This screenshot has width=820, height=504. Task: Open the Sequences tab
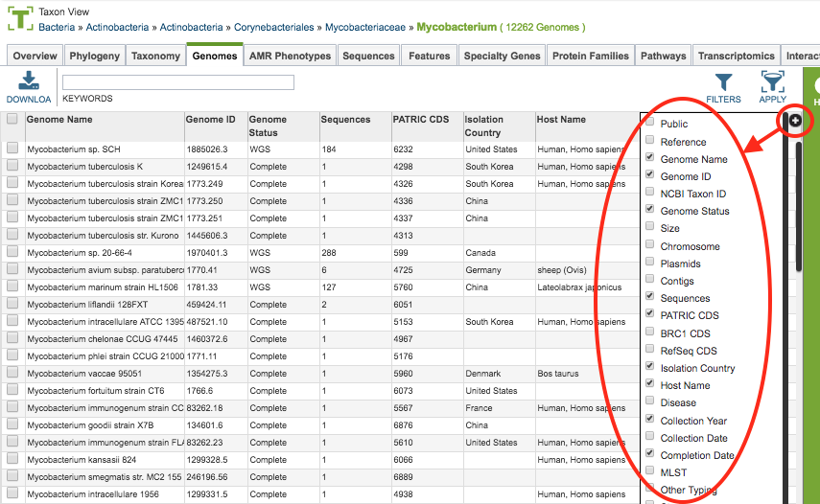click(x=368, y=56)
